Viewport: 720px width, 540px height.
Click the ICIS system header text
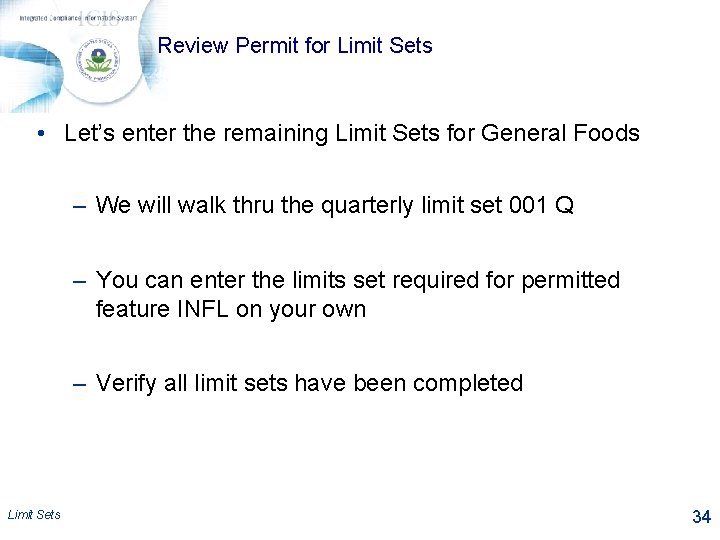point(78,18)
